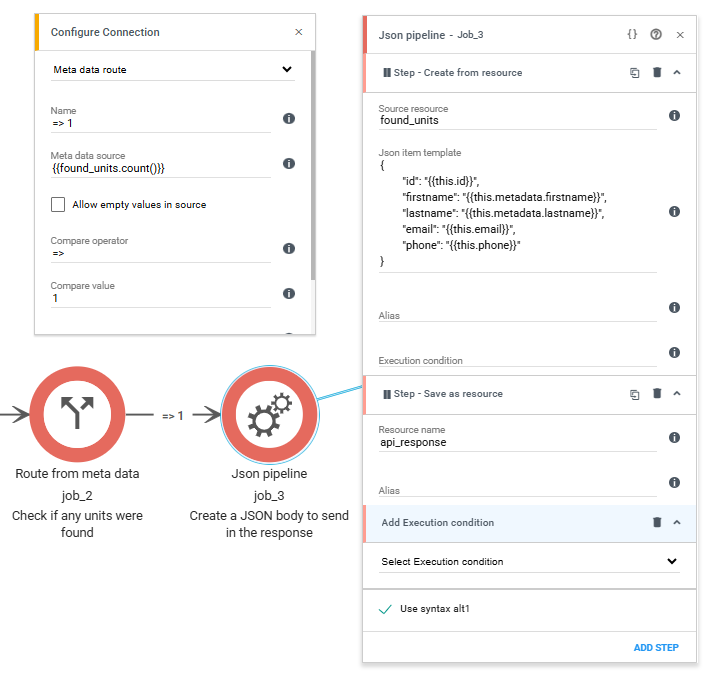Collapse the Create from resource step
This screenshot has height=673, width=706.
tap(677, 72)
